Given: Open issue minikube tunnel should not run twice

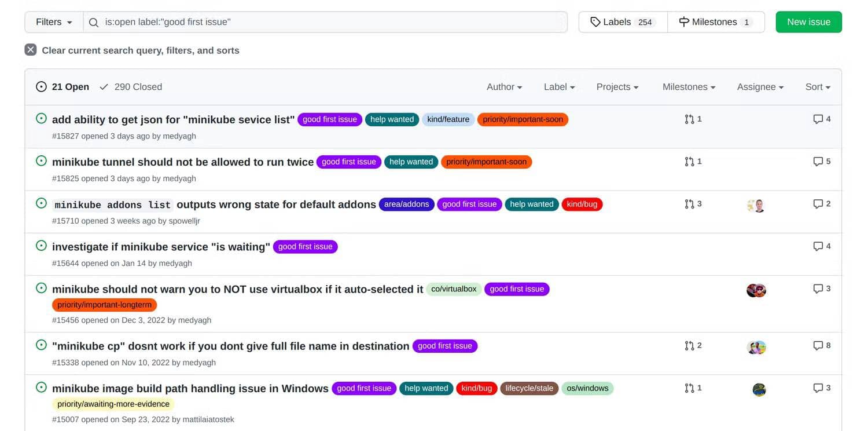Looking at the screenshot, I should click(x=183, y=162).
